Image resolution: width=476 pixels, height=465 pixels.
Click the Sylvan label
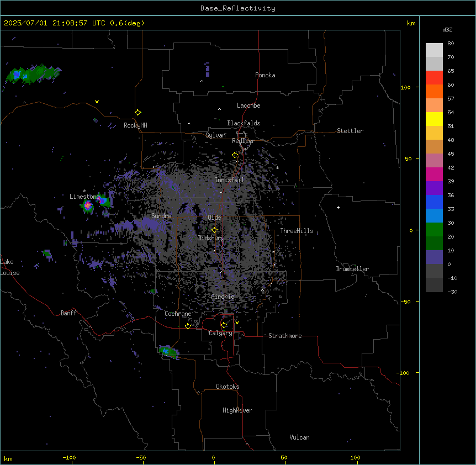tap(215, 135)
